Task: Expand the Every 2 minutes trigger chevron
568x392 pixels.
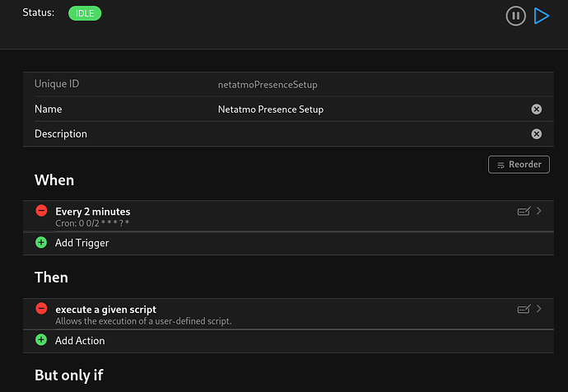Action: 539,212
